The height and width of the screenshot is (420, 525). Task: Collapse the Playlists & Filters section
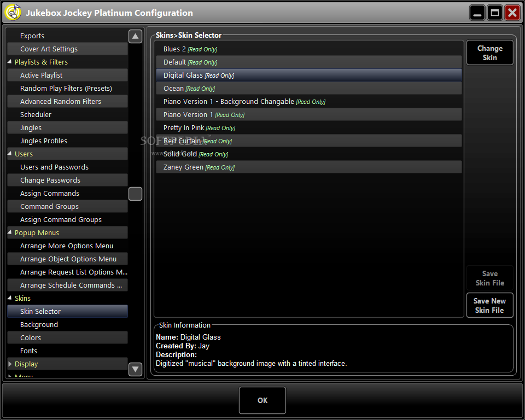tap(10, 62)
